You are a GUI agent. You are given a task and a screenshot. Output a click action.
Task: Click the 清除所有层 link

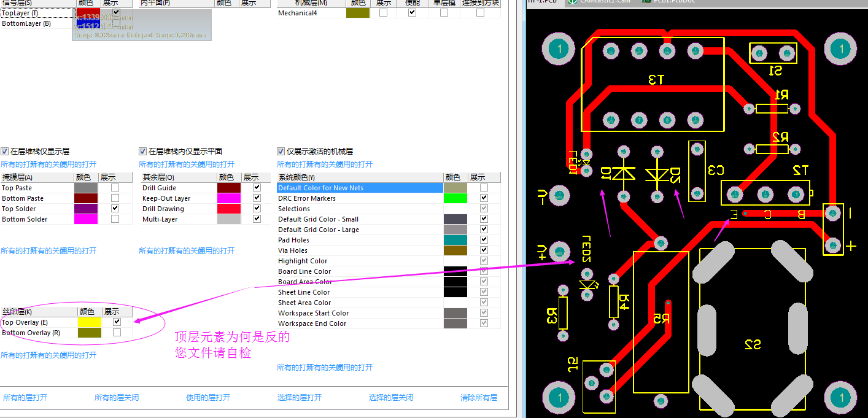[479, 397]
